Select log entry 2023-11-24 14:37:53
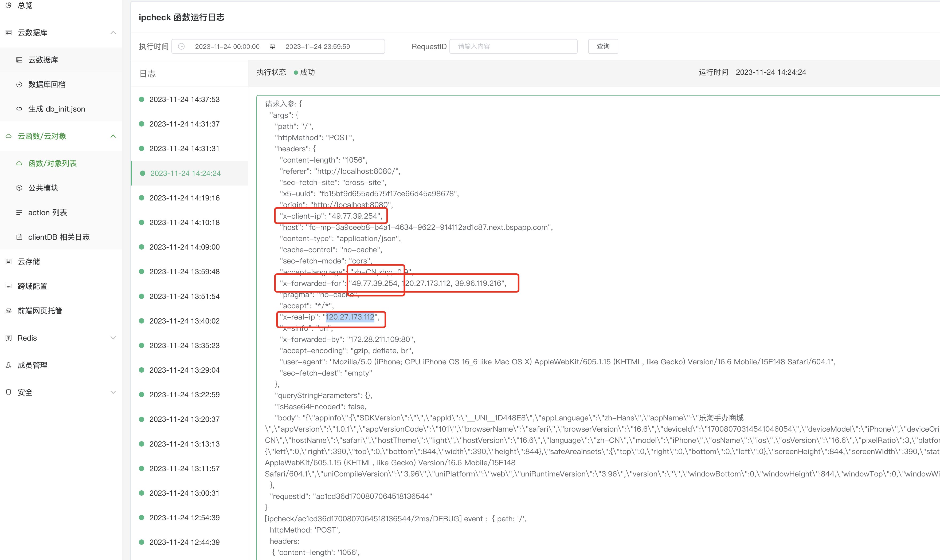 pyautogui.click(x=184, y=99)
